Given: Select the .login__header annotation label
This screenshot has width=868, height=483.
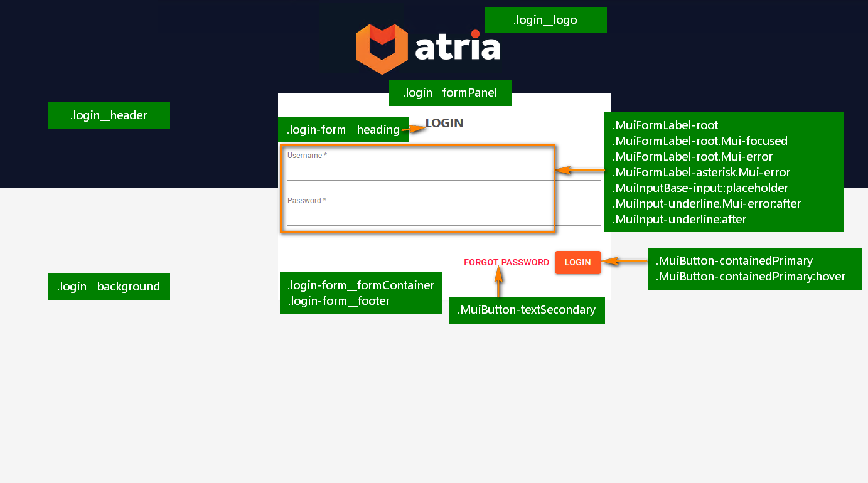Looking at the screenshot, I should tap(109, 115).
